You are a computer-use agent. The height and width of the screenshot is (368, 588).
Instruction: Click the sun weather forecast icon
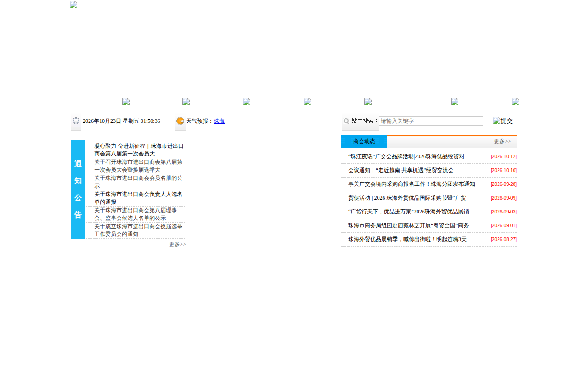click(180, 121)
